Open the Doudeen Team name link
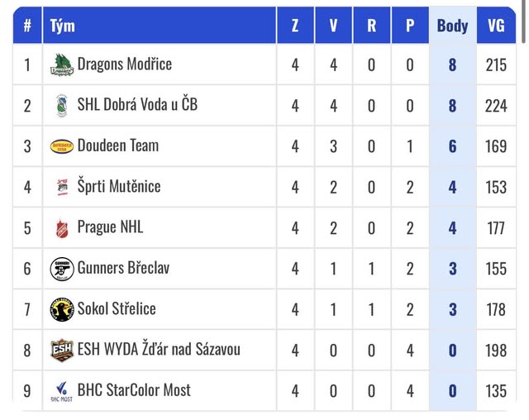 118,146
